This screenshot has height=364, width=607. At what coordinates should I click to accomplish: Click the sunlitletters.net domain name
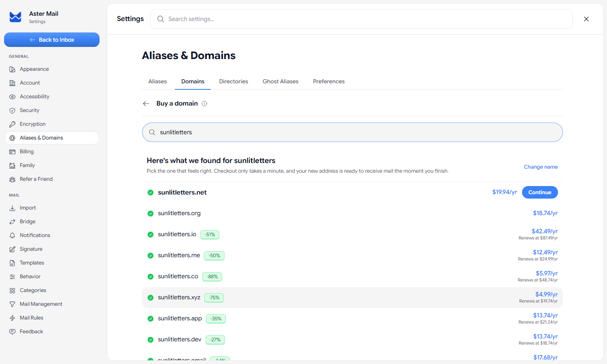(182, 193)
